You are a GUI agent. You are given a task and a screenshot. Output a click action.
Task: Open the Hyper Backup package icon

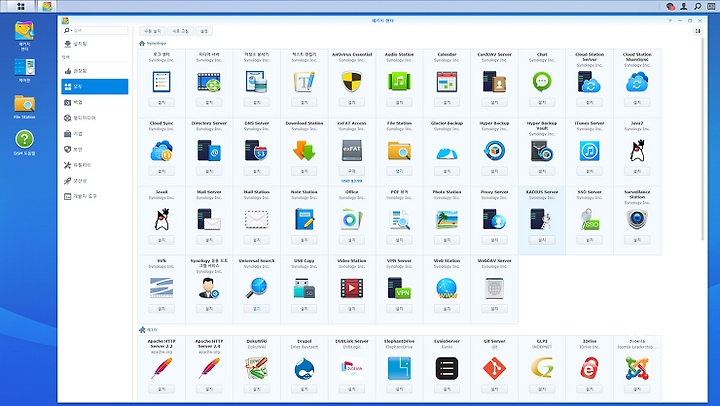pos(495,151)
